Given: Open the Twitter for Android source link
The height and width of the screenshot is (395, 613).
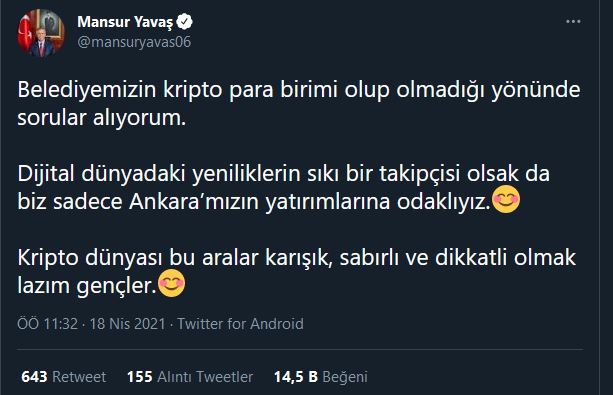Looking at the screenshot, I should [x=240, y=324].
